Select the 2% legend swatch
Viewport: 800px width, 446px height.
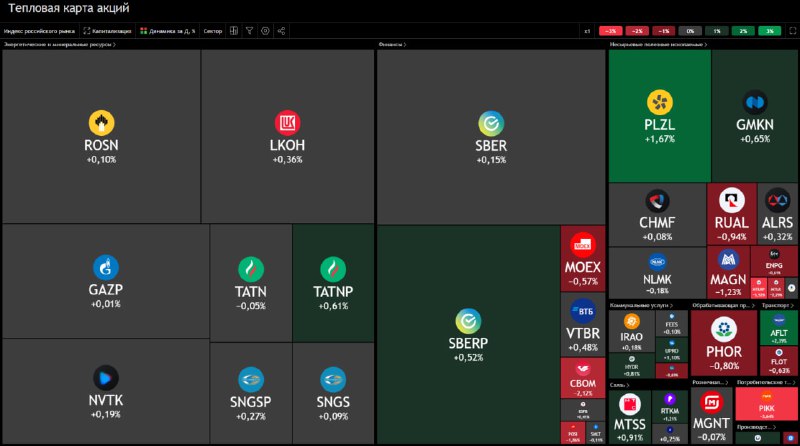pyautogui.click(x=743, y=31)
